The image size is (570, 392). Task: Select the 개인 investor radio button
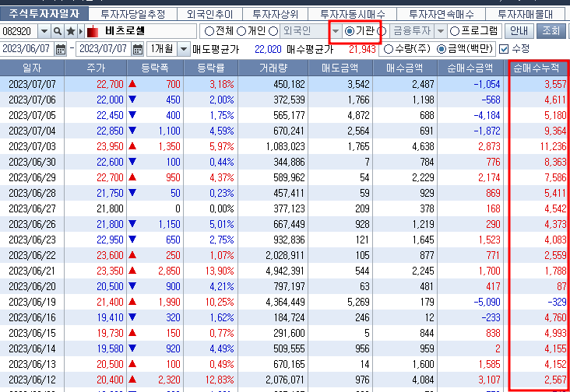[241, 31]
